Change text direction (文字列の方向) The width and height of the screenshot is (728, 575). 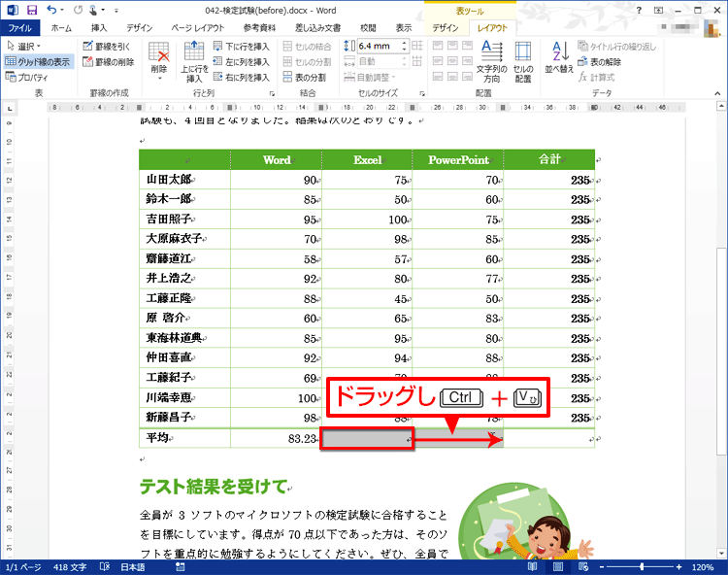point(492,61)
